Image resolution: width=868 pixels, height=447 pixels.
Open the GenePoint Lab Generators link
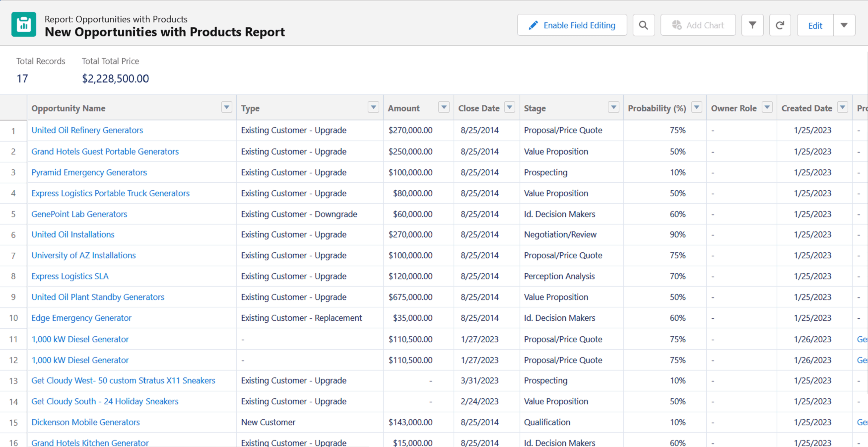(79, 214)
